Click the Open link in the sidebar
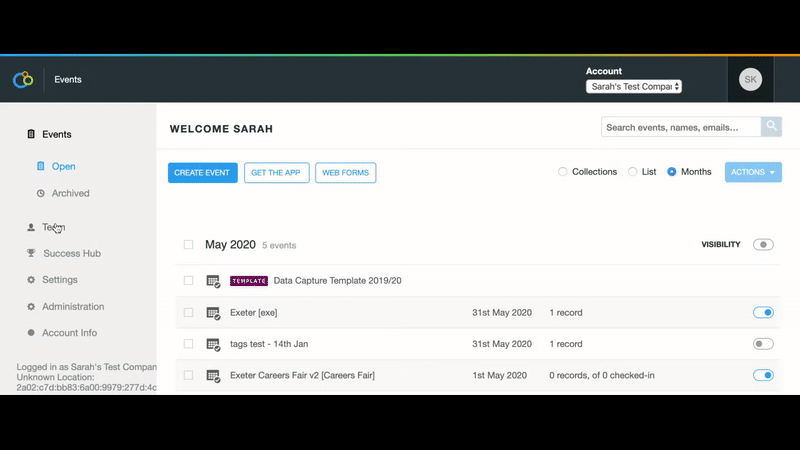The image size is (800, 450). pyautogui.click(x=63, y=166)
